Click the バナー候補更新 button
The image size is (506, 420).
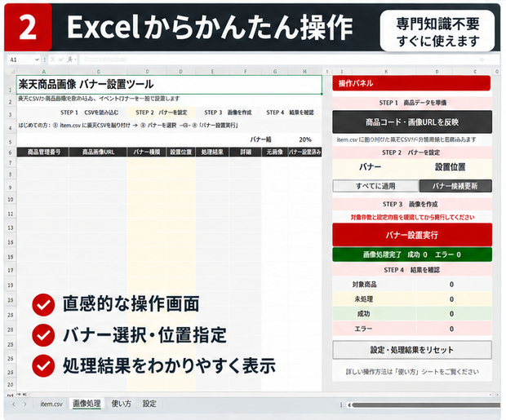[x=455, y=186]
